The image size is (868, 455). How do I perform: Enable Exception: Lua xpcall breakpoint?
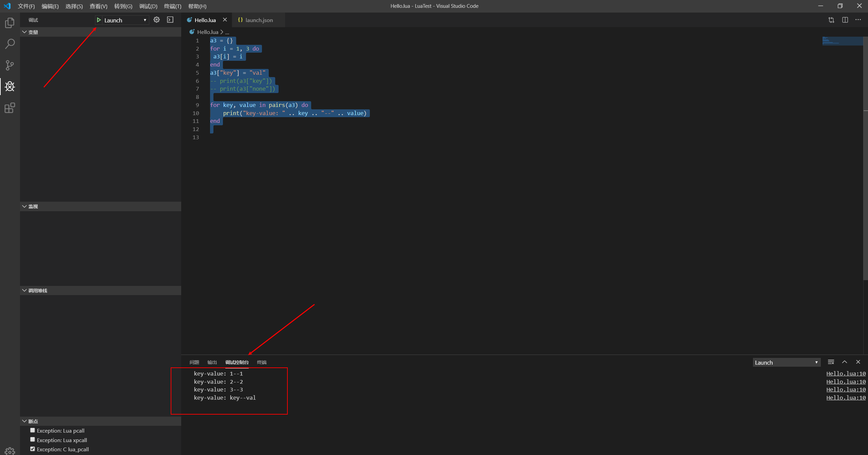[32, 439]
